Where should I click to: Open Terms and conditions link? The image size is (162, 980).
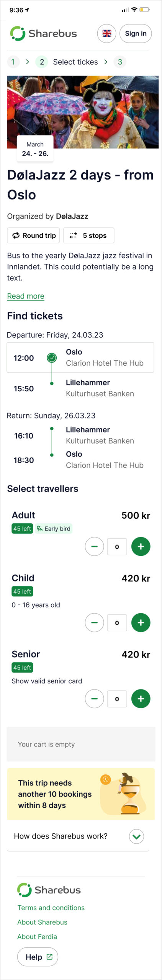tap(51, 908)
